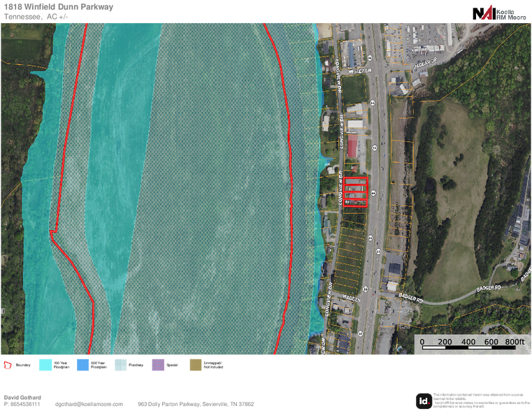Select the cyan legend color swatch
532x411 pixels.
[x=45, y=365]
